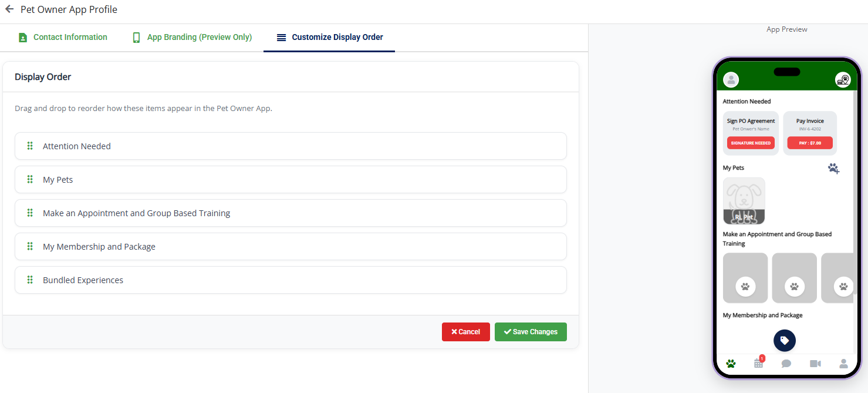This screenshot has height=393, width=868.
Task: Click the drag handle for Bundled Experiences
Action: (x=30, y=280)
